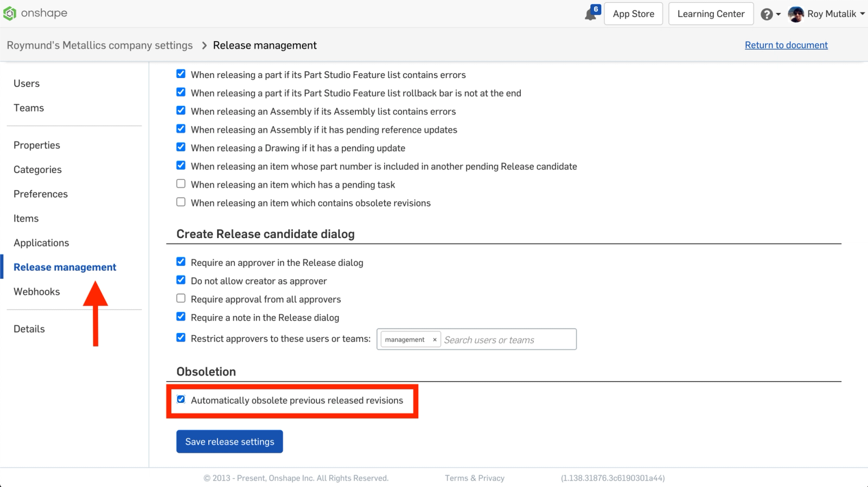This screenshot has height=487, width=868.
Task: Click Save release settings button
Action: click(229, 441)
